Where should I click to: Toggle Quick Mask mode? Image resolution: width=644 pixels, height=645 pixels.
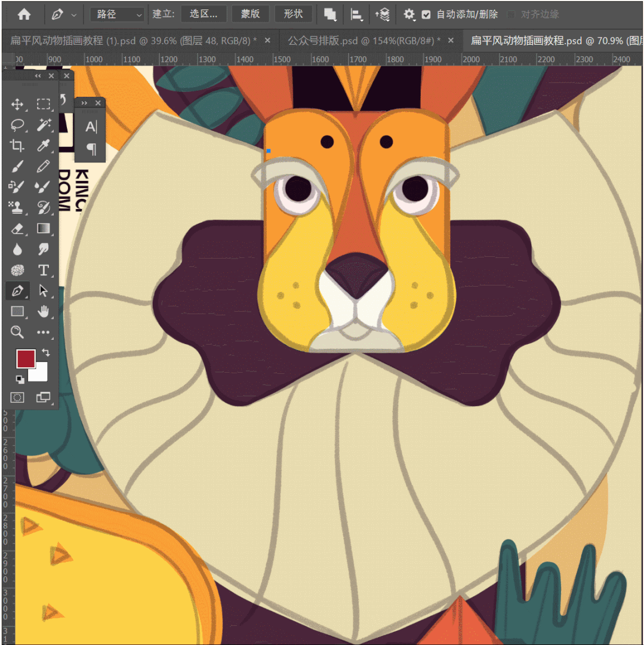point(17,397)
